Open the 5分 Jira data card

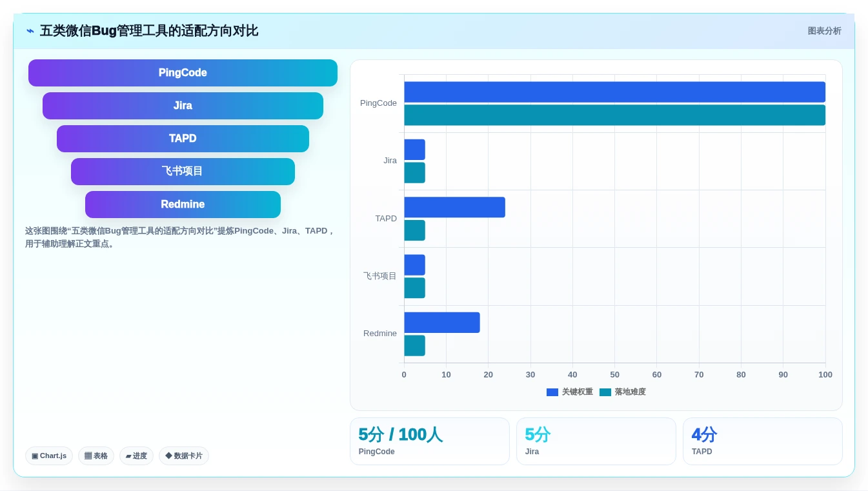[596, 441]
